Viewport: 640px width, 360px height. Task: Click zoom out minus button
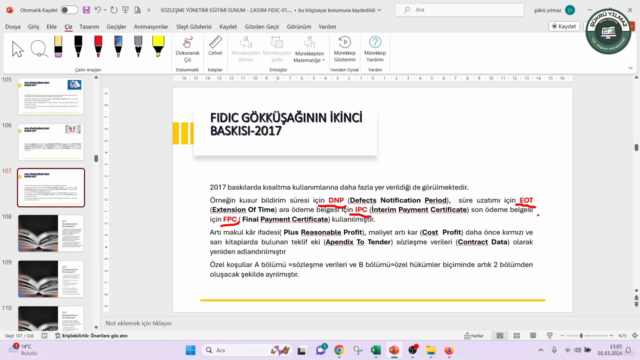coord(562,336)
